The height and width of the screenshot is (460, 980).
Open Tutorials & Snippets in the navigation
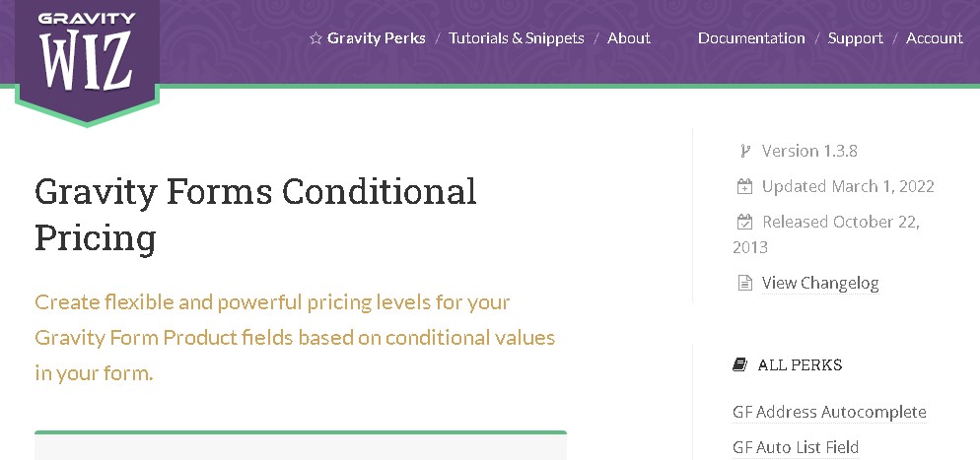516,38
